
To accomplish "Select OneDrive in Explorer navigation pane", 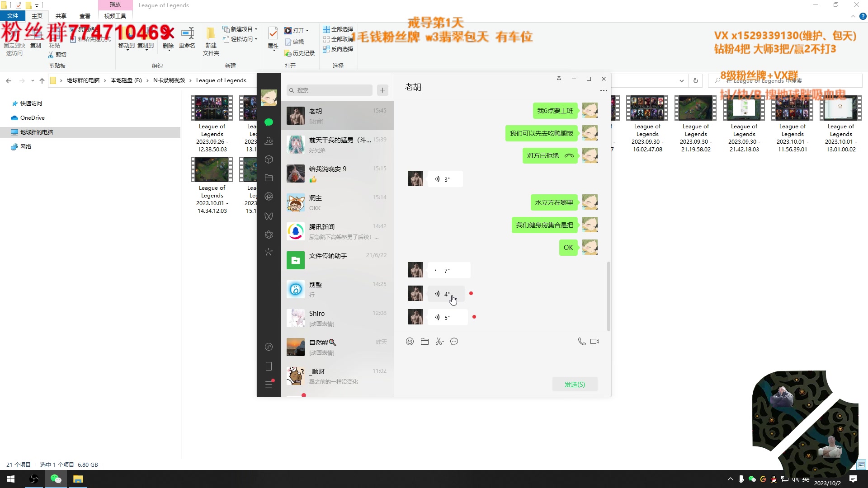I will pos(32,118).
